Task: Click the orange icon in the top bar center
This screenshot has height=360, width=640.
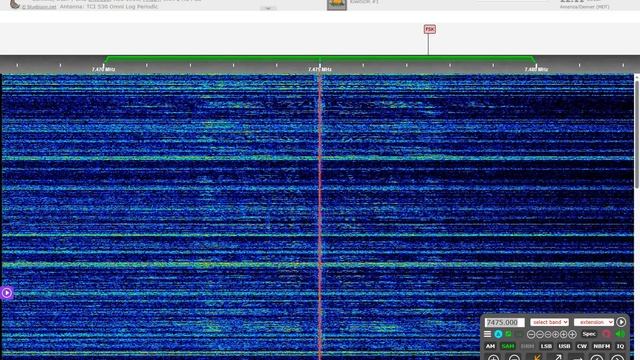Action: [337, 4]
